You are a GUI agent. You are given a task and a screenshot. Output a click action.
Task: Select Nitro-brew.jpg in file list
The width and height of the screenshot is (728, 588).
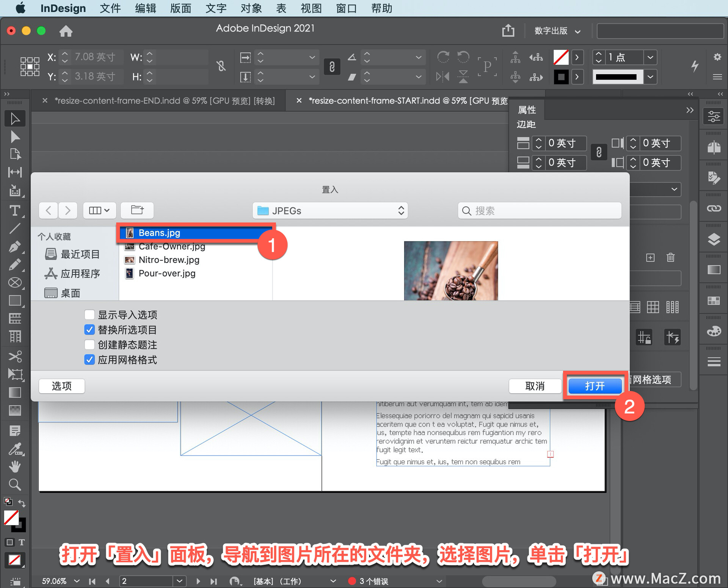pos(196,260)
